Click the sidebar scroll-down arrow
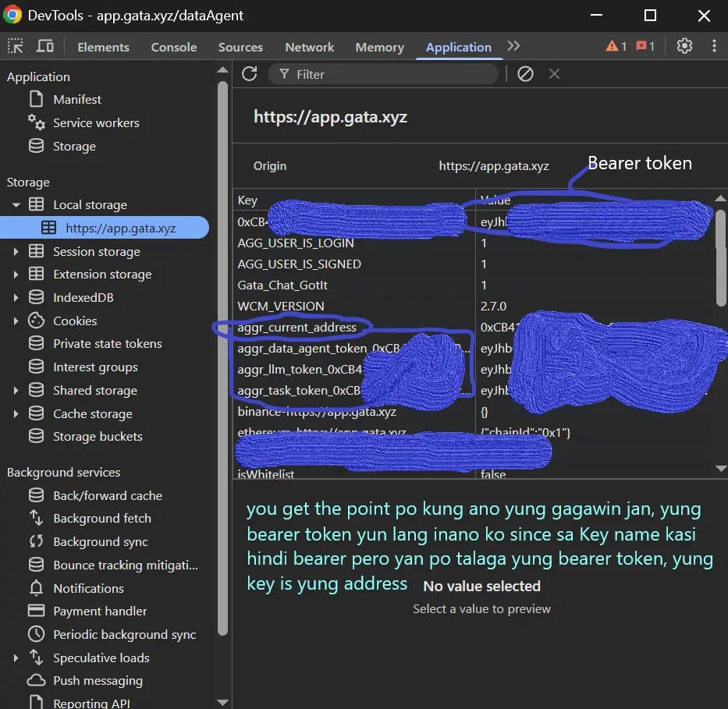 coord(223,702)
